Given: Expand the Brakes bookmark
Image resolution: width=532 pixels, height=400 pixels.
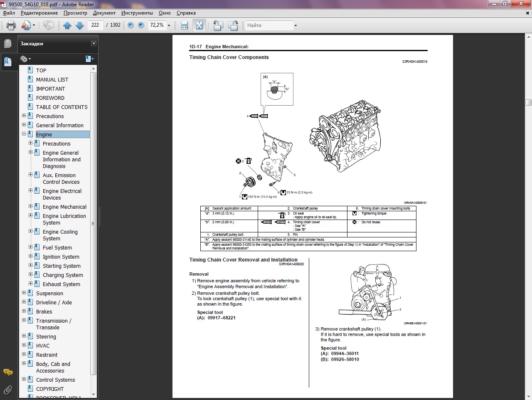Looking at the screenshot, I should pyautogui.click(x=24, y=311).
